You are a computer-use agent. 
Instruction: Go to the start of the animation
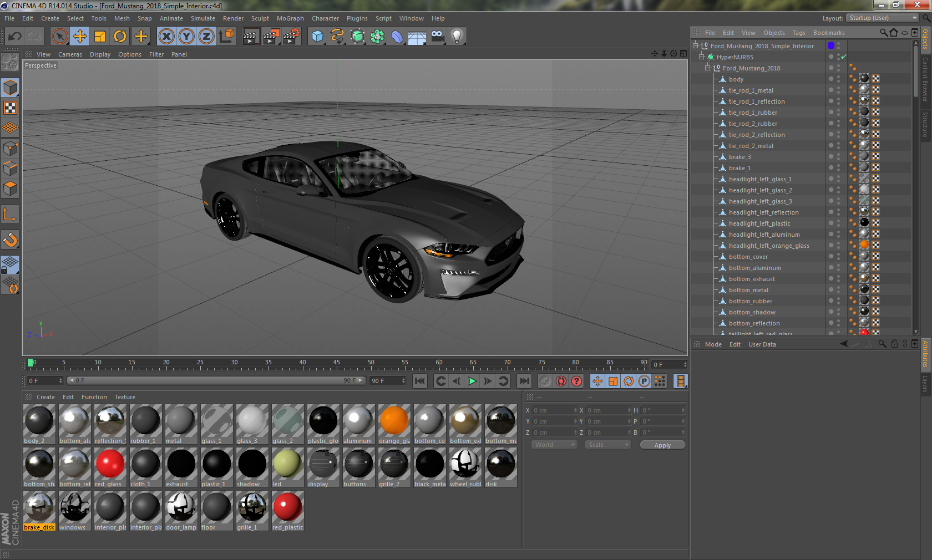(x=420, y=381)
